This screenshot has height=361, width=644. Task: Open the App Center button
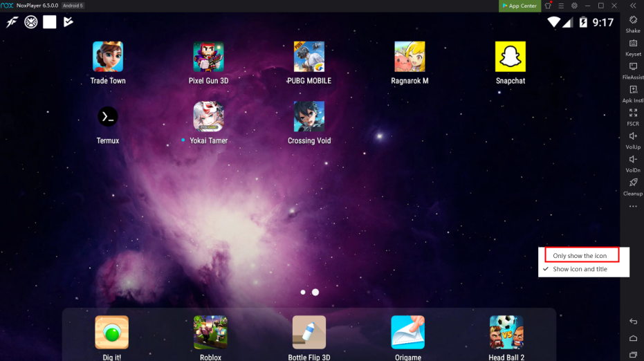pyautogui.click(x=519, y=6)
